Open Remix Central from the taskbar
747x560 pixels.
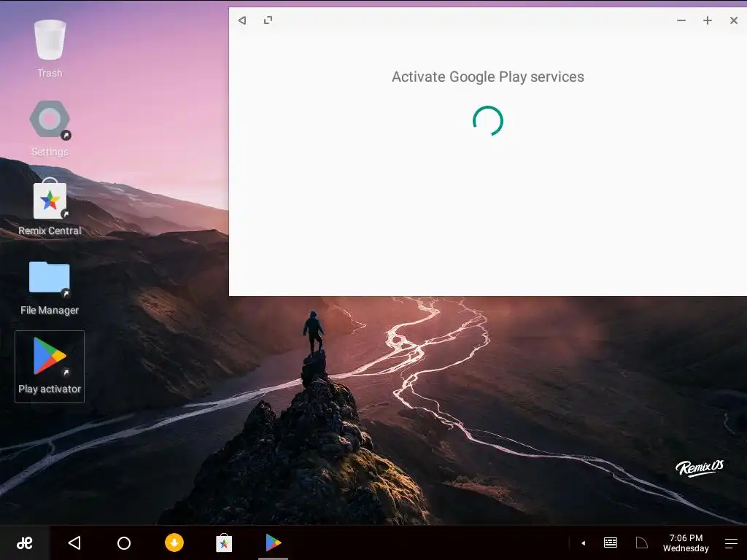tap(224, 542)
